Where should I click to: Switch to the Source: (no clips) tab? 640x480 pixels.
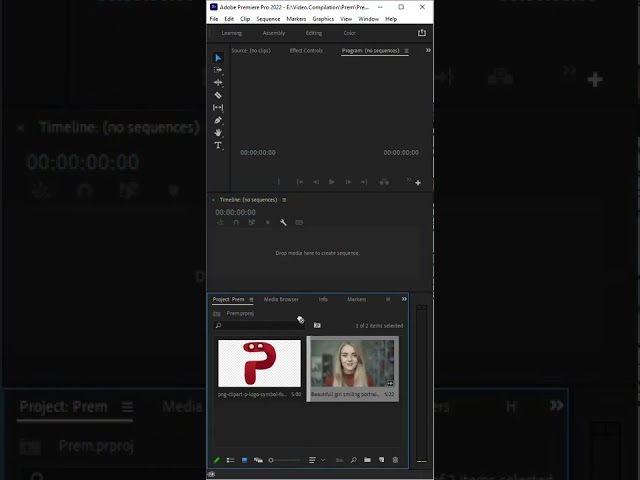(251, 51)
